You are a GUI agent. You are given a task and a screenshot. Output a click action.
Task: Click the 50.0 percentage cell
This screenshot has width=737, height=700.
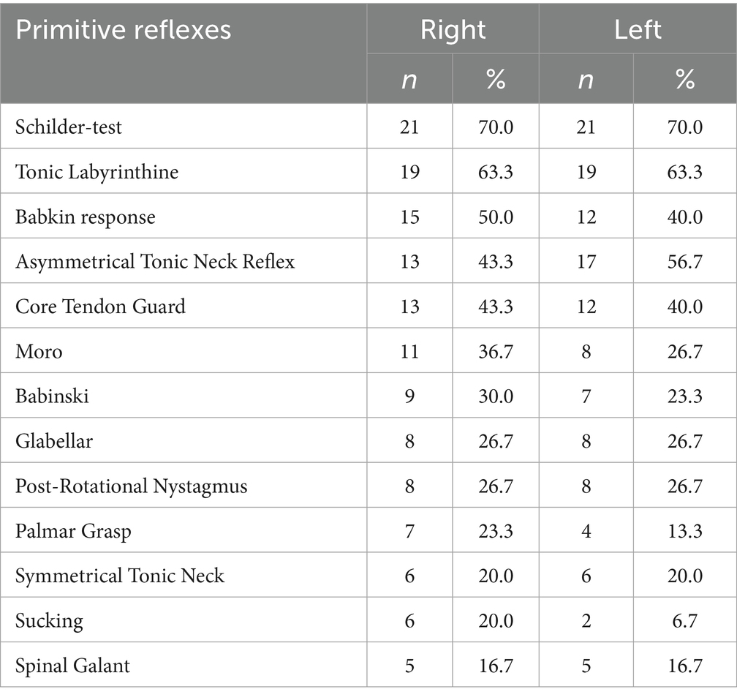point(496,217)
